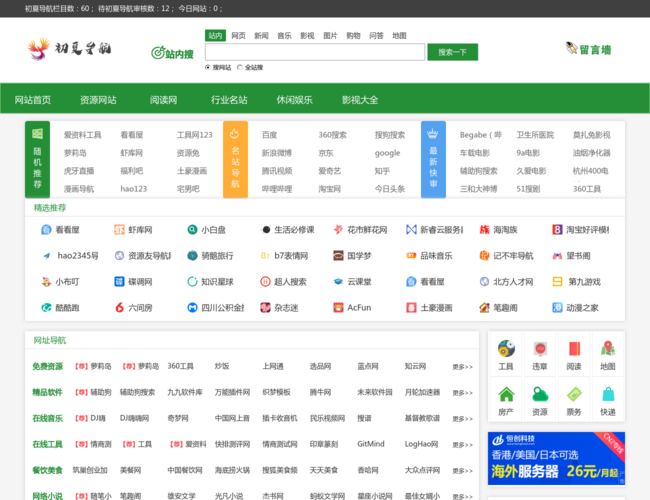Click the 品味音乐 icon
650x500 pixels.
411,256
